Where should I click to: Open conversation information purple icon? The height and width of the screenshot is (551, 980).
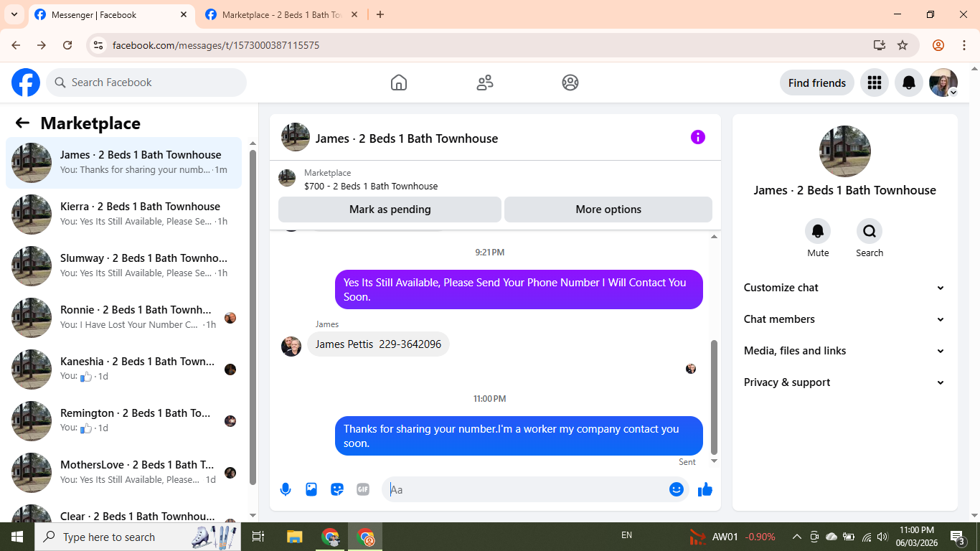tap(698, 137)
